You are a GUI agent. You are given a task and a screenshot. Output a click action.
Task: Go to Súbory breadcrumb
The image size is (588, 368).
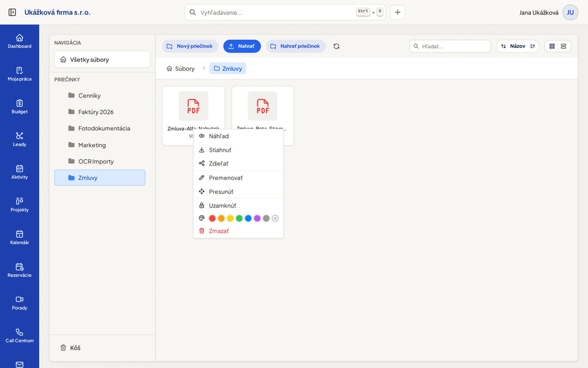tap(181, 68)
